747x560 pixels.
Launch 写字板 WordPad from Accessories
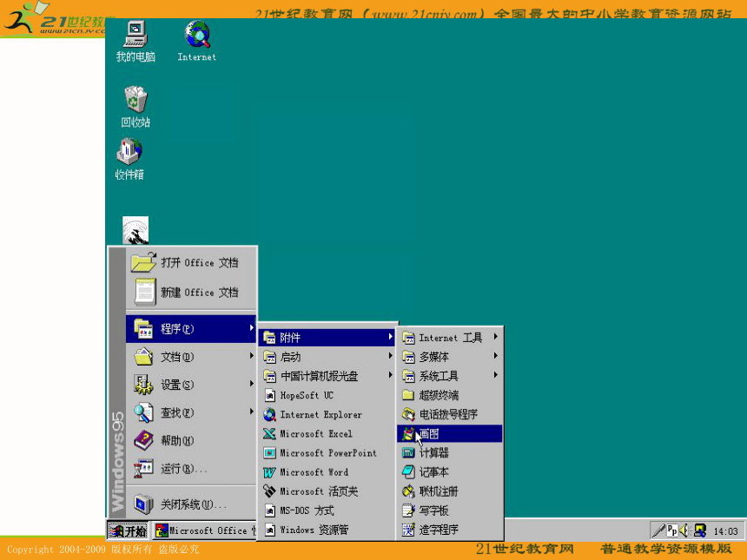click(450, 511)
